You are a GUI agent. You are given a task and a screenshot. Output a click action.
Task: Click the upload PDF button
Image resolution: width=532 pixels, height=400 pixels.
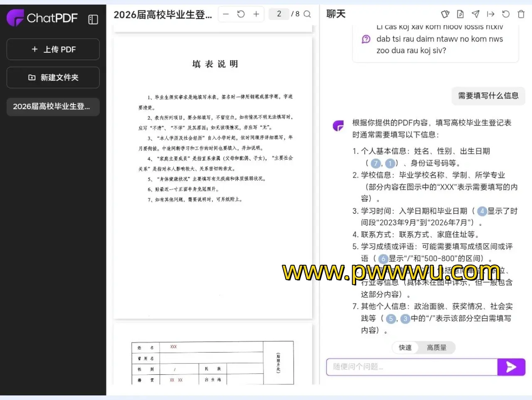(x=53, y=49)
